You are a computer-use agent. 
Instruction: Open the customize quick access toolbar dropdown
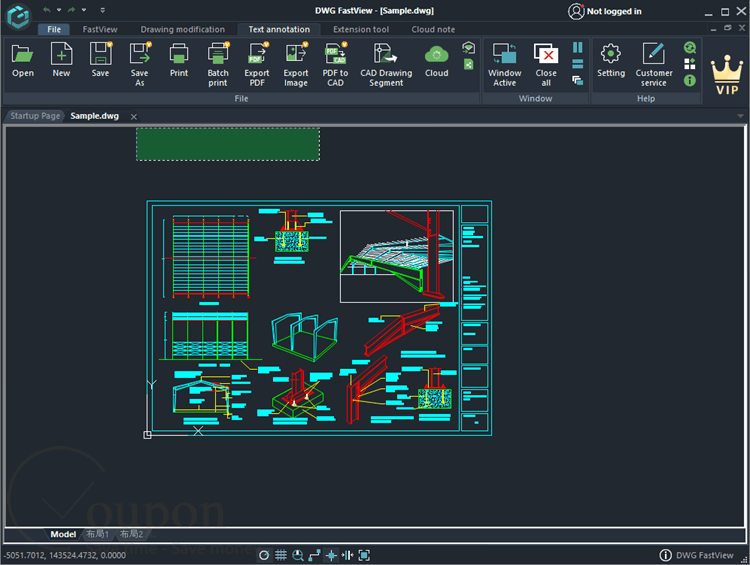point(102,10)
